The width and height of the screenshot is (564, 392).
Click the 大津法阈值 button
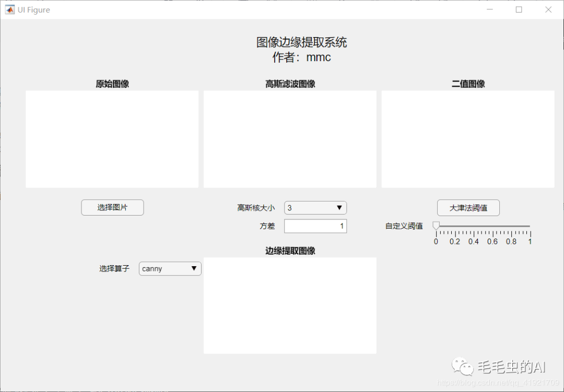pyautogui.click(x=468, y=208)
